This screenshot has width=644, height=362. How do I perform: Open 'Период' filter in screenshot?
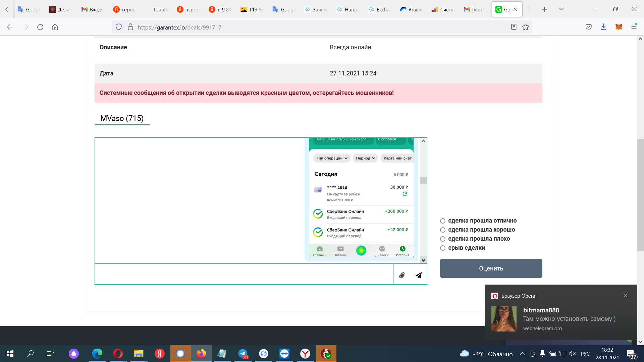(365, 158)
